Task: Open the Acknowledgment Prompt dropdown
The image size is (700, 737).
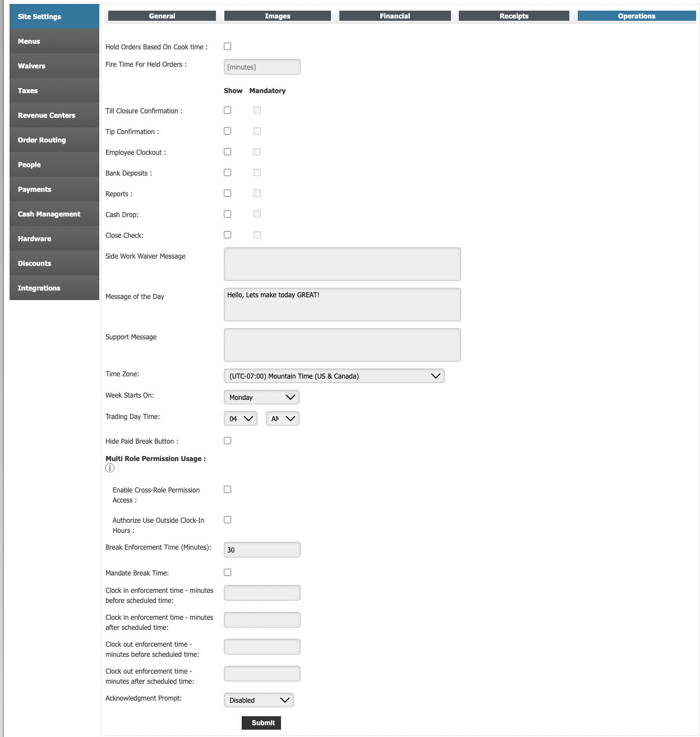Action: [x=259, y=700]
